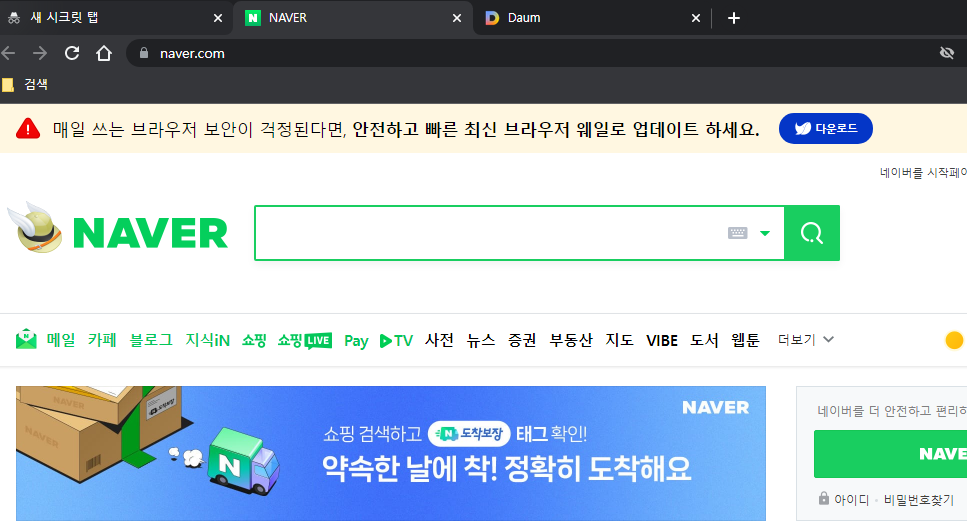
Task: Go to browser home page
Action: 104,53
